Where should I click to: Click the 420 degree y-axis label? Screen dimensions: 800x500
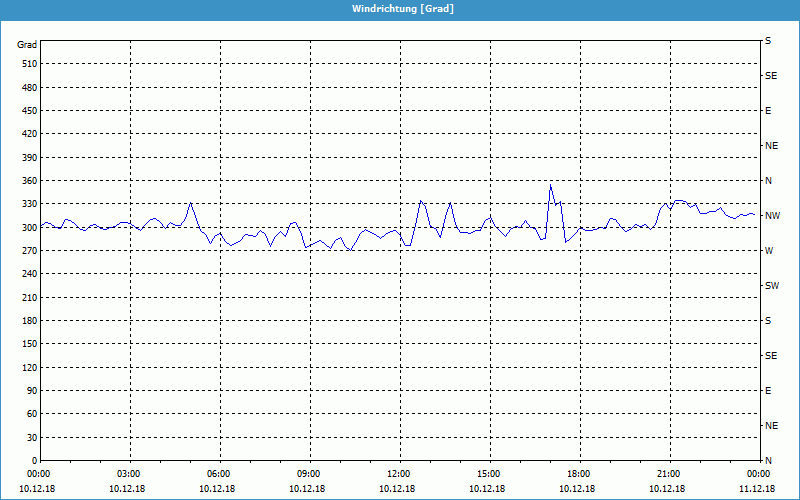[x=28, y=134]
